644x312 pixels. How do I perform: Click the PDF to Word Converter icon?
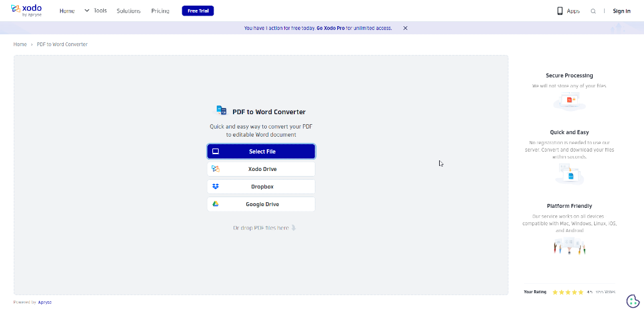point(222,110)
